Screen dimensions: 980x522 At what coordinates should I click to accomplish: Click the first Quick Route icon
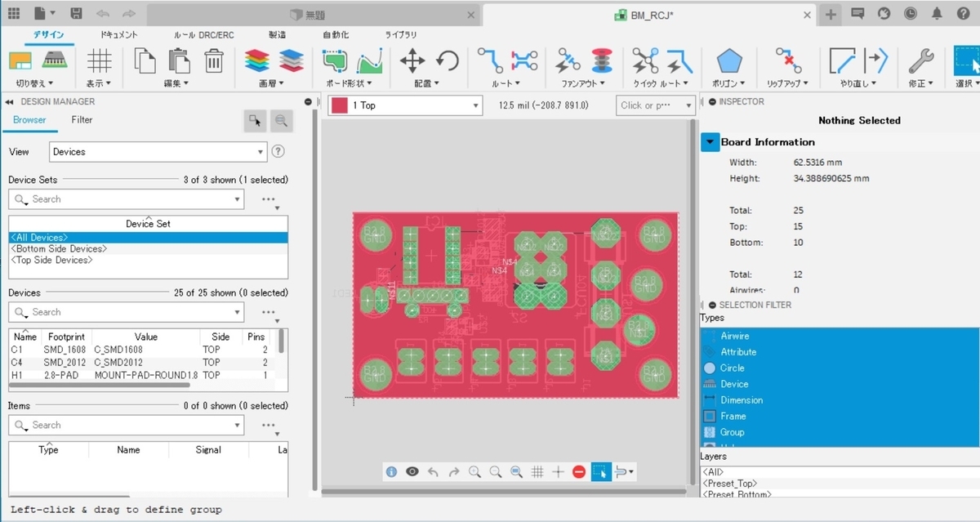645,61
